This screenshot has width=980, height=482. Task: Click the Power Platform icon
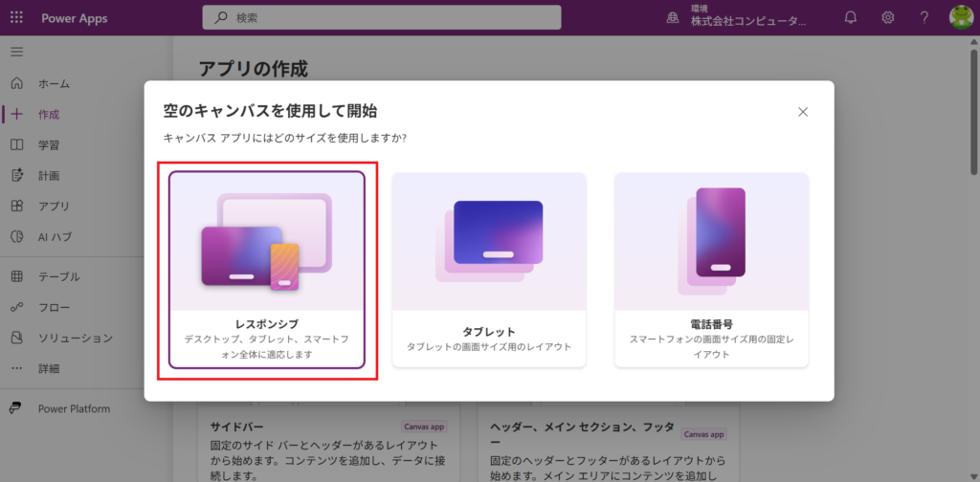(15, 409)
